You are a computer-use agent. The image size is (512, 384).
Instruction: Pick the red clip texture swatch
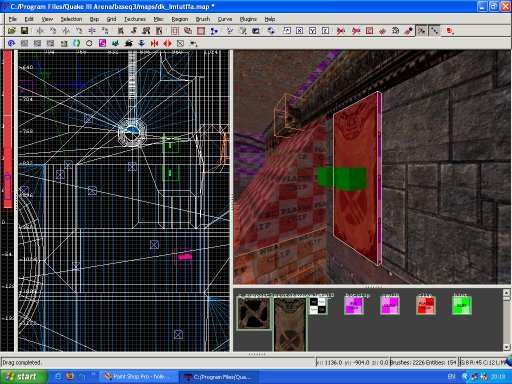point(426,306)
